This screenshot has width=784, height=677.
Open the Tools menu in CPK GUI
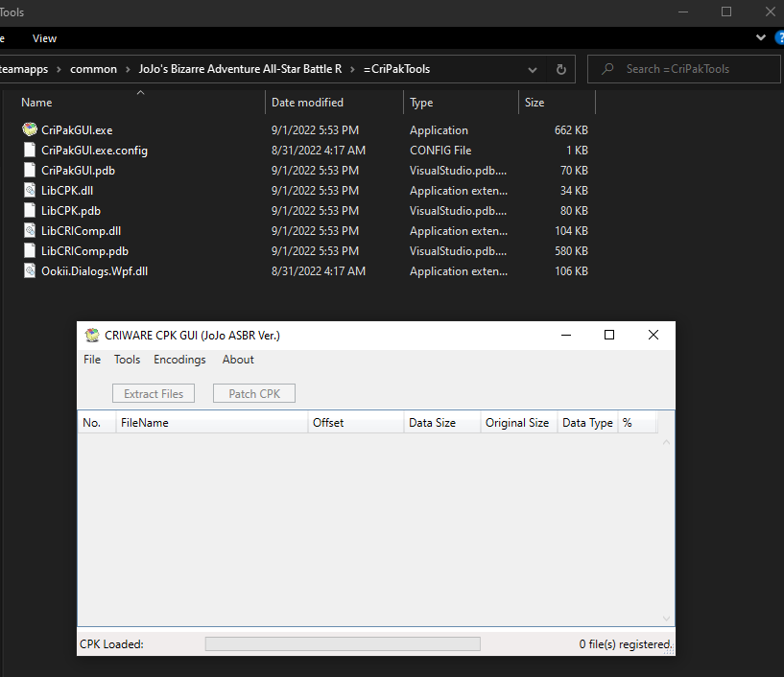pos(127,360)
